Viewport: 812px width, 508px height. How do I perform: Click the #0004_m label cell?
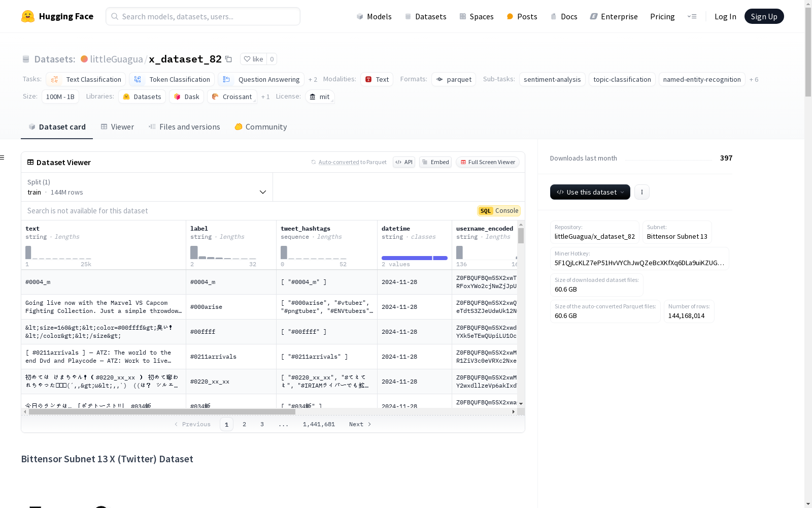[x=231, y=282]
